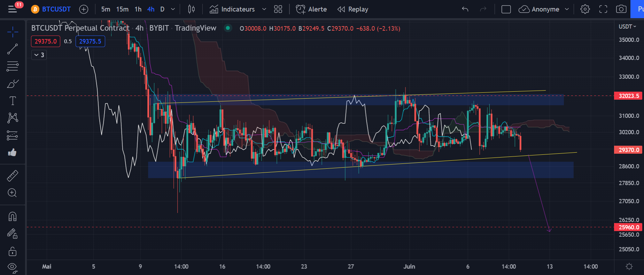Select the 1h timeframe
The width and height of the screenshot is (644, 275).
point(138,9)
